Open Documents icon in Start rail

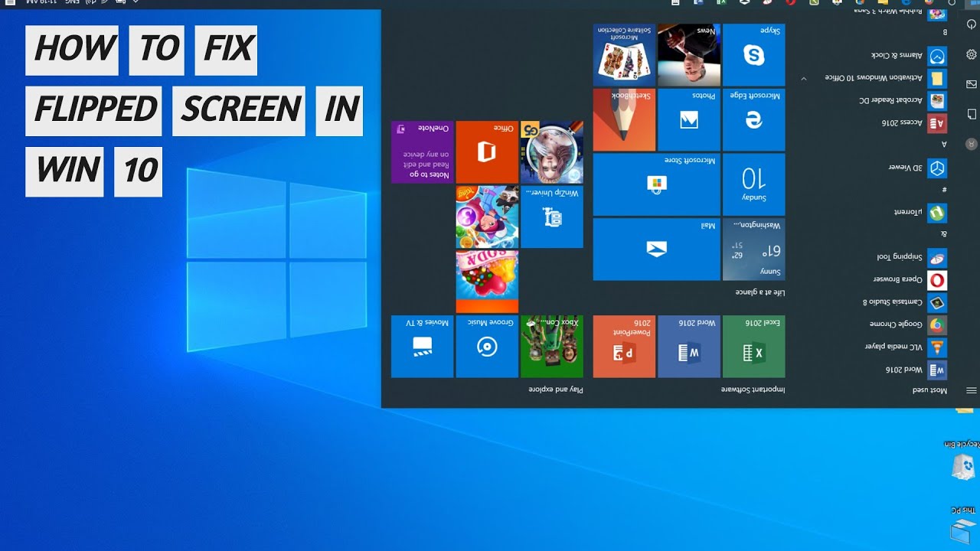[x=972, y=114]
